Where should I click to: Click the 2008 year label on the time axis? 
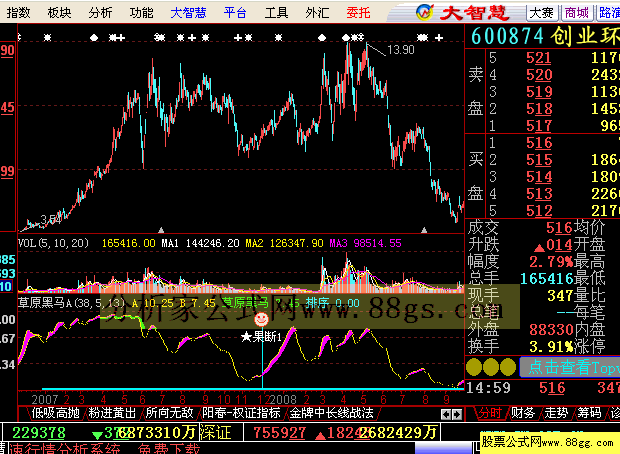coord(283,399)
